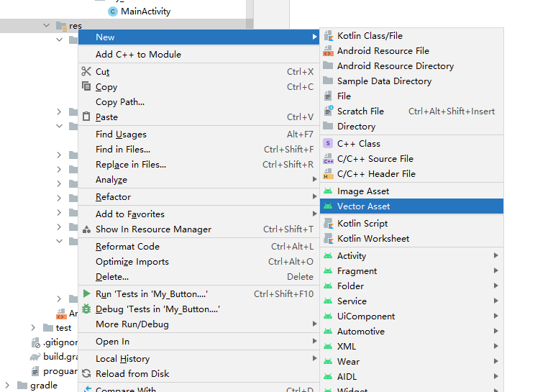This screenshot has height=392, width=553.
Task: Click the green Run triangle icon
Action: click(86, 293)
